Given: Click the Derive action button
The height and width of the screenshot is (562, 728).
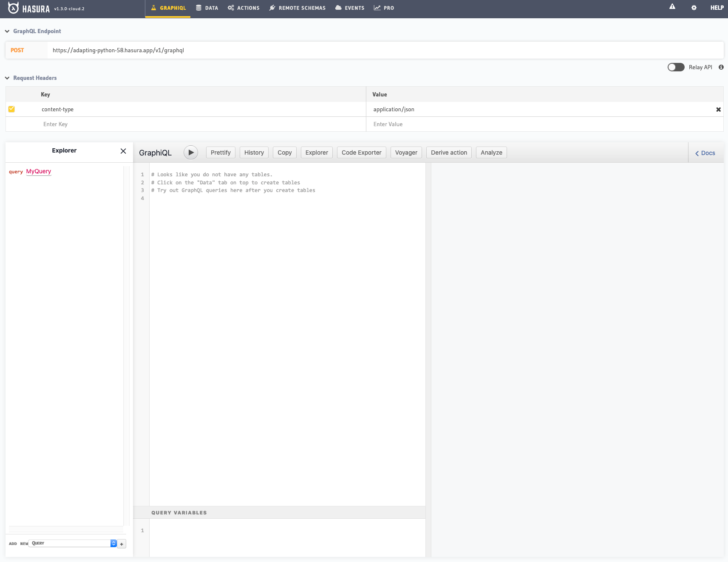Looking at the screenshot, I should click(449, 153).
